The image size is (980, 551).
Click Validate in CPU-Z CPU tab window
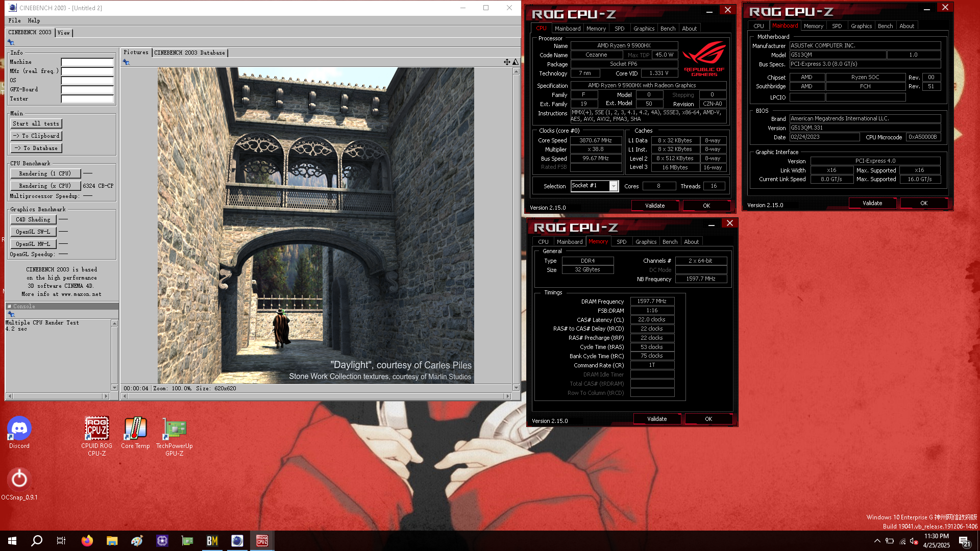pyautogui.click(x=655, y=206)
